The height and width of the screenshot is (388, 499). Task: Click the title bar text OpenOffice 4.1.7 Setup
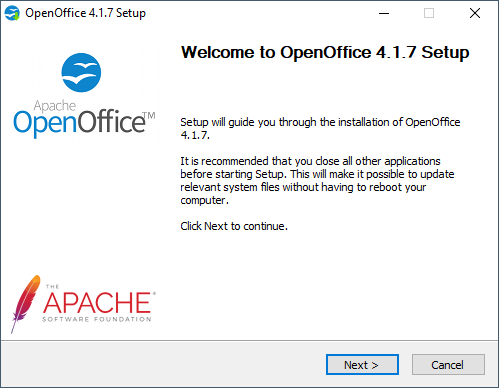(x=85, y=13)
